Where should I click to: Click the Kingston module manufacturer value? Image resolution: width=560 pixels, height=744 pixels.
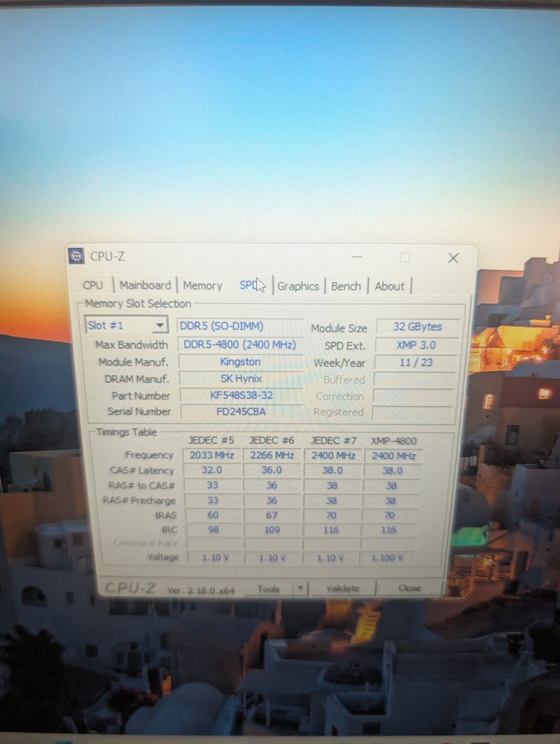(x=240, y=362)
